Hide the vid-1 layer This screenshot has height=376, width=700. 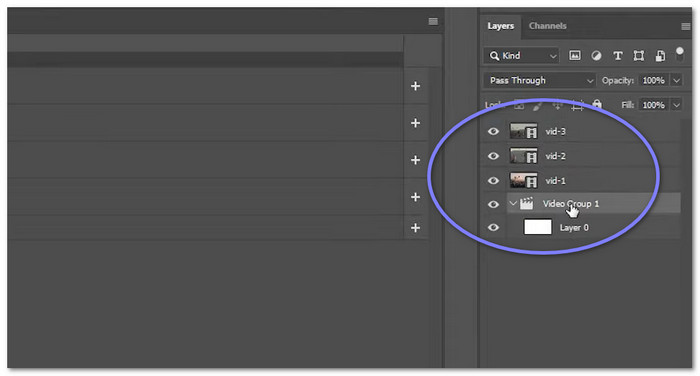click(x=493, y=180)
